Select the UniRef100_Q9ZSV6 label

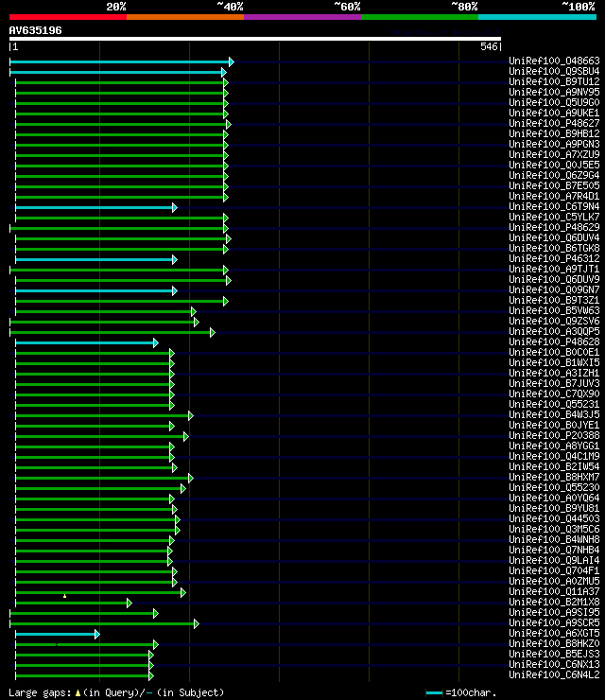(554, 321)
